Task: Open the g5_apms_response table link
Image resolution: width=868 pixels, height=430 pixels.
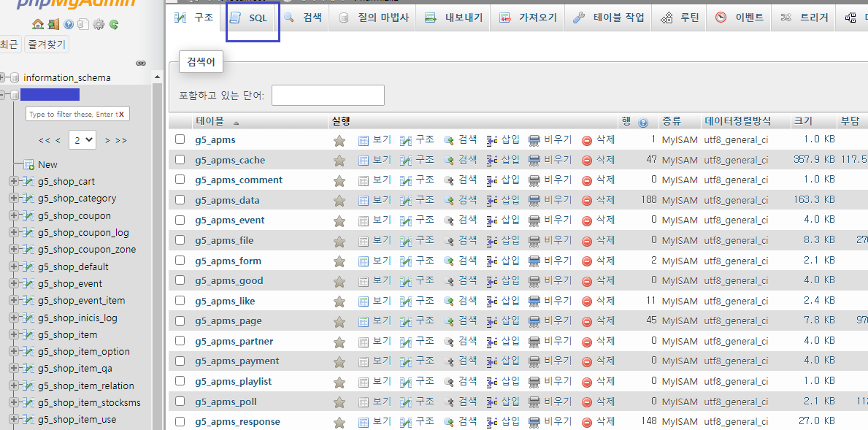Action: tap(237, 422)
